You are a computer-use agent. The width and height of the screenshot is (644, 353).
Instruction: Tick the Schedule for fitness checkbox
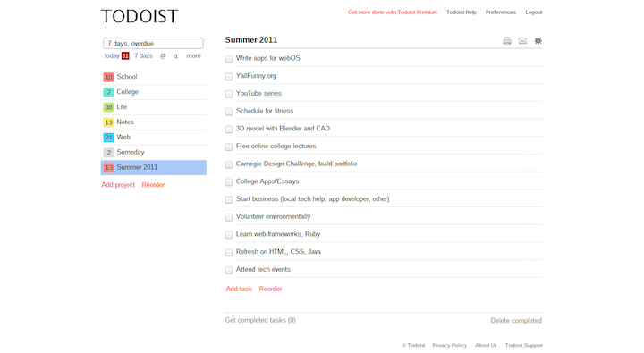(x=229, y=112)
